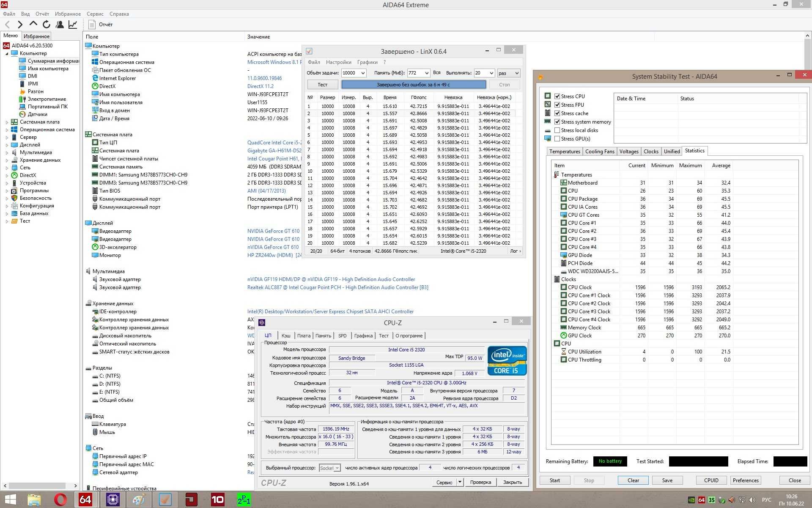
Task: Click the Preferences button
Action: pos(746,480)
